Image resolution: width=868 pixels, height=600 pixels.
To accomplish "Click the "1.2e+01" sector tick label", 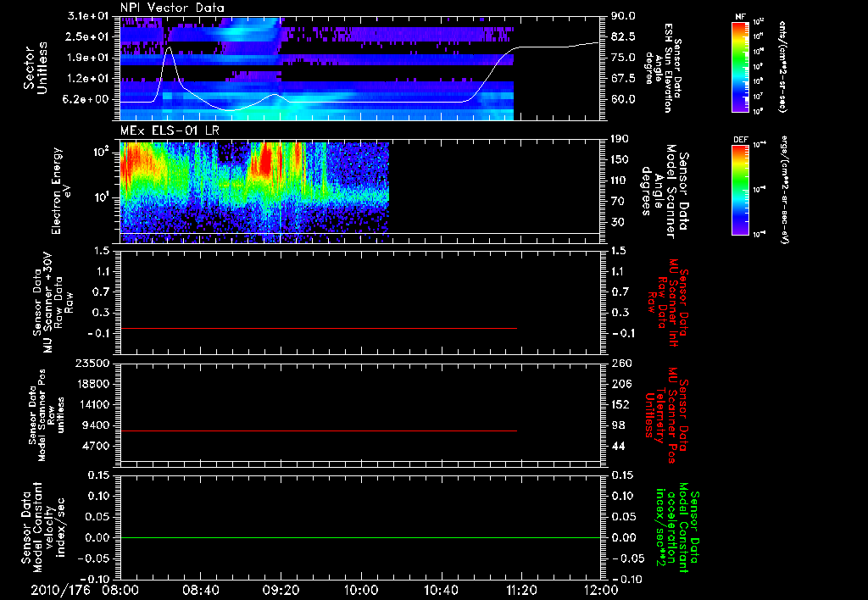I will [x=88, y=79].
